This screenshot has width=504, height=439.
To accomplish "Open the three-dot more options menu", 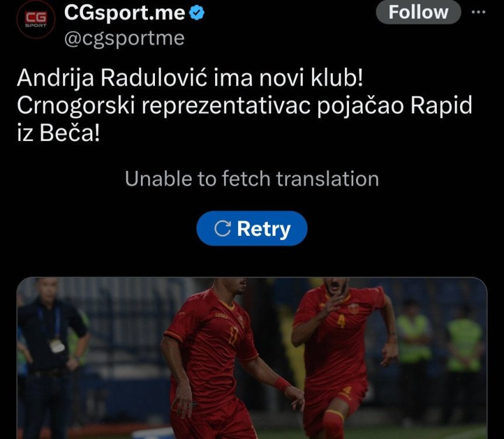I will [478, 12].
